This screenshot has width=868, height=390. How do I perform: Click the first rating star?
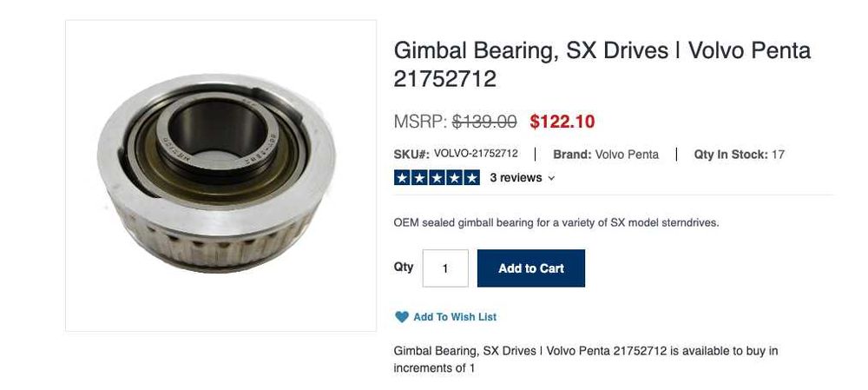pos(403,178)
